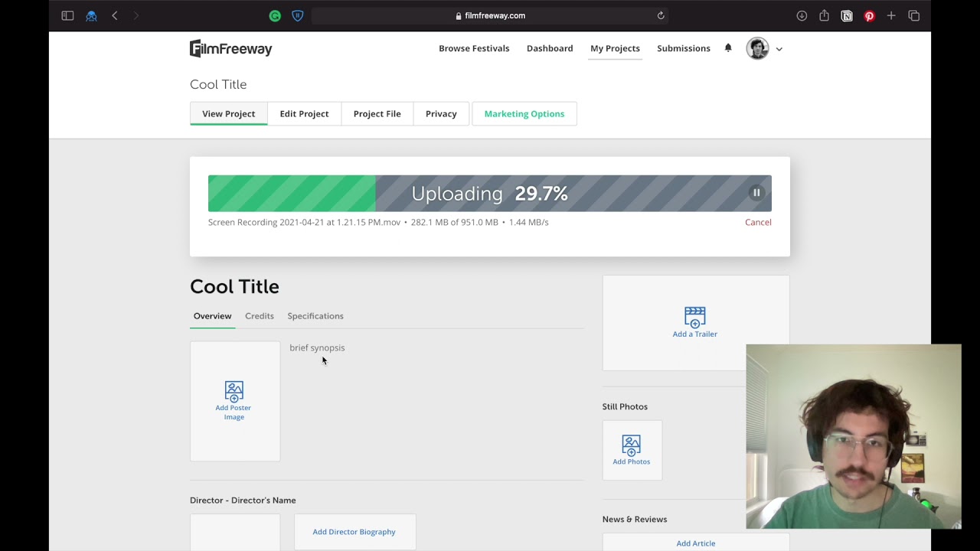
Task: Open My Projects
Action: pyautogui.click(x=615, y=48)
